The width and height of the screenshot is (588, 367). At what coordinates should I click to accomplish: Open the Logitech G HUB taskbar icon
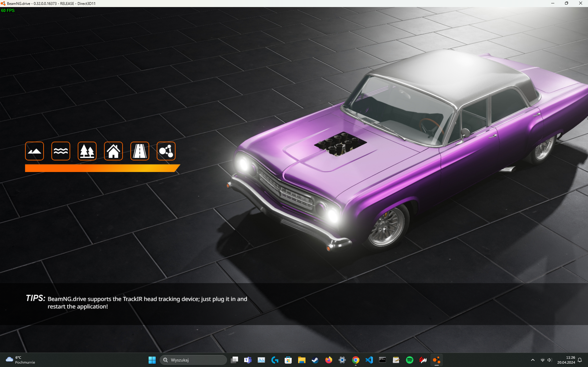(x=275, y=360)
